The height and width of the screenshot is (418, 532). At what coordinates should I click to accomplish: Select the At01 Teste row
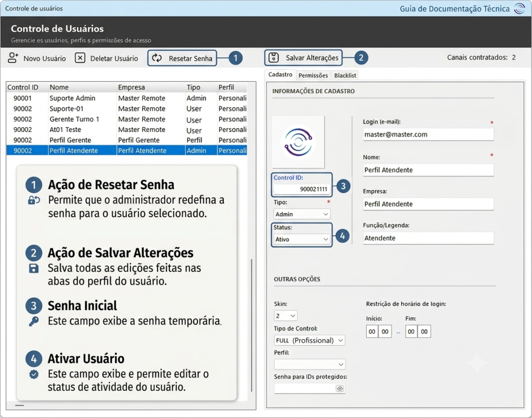[127, 129]
